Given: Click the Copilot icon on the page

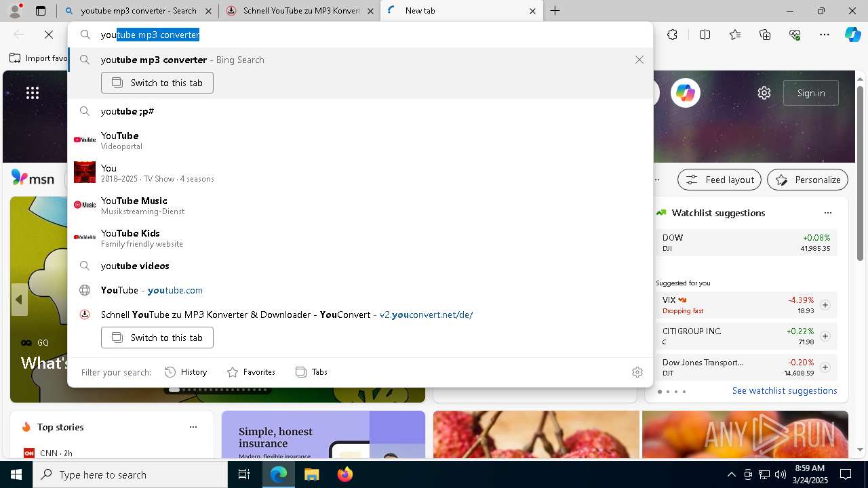Looking at the screenshot, I should tap(685, 93).
